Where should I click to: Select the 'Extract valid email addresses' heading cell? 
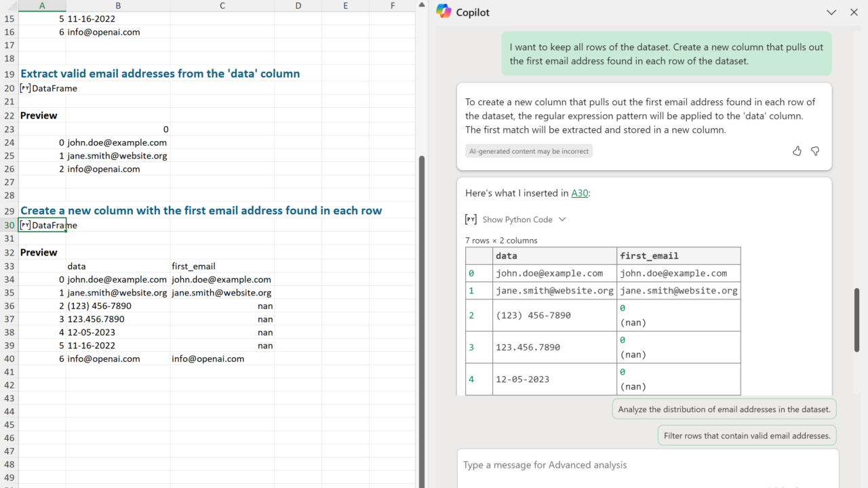[160, 74]
